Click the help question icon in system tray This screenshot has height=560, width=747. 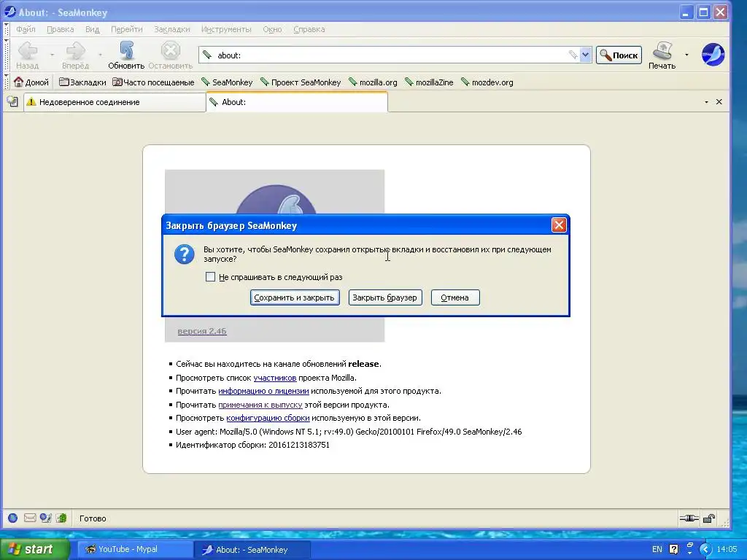(673, 549)
